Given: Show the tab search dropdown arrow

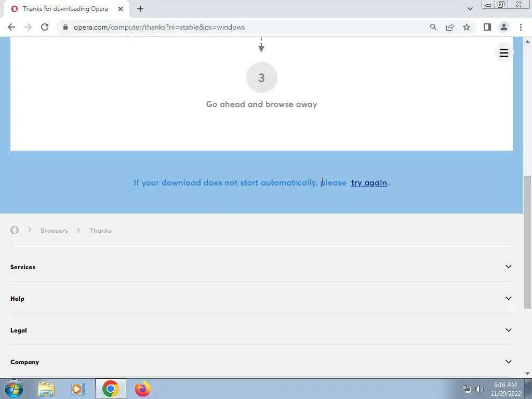Looking at the screenshot, I should tap(470, 9).
